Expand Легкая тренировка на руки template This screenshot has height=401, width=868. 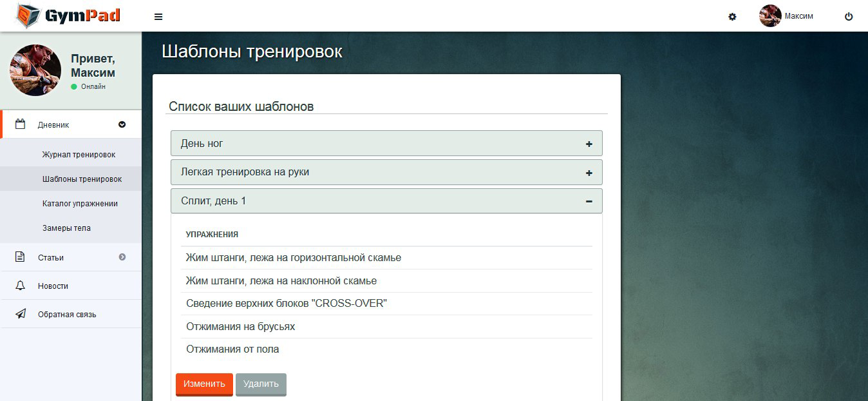click(589, 173)
